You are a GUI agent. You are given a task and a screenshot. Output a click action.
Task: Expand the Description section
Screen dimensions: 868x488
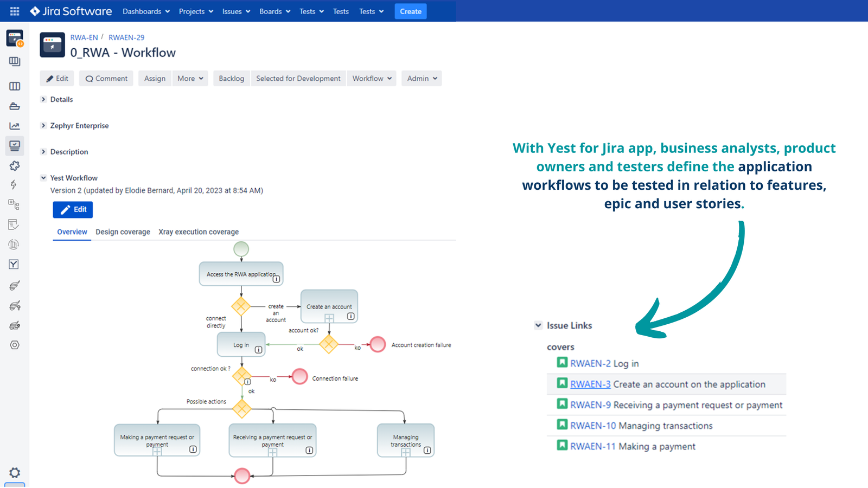[x=43, y=152]
